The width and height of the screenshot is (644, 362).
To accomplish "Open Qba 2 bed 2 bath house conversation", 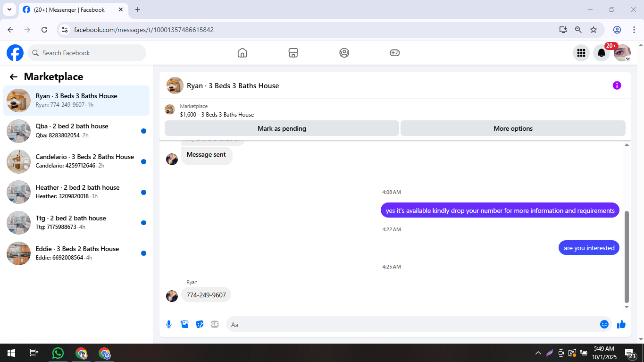I will pos(76,131).
